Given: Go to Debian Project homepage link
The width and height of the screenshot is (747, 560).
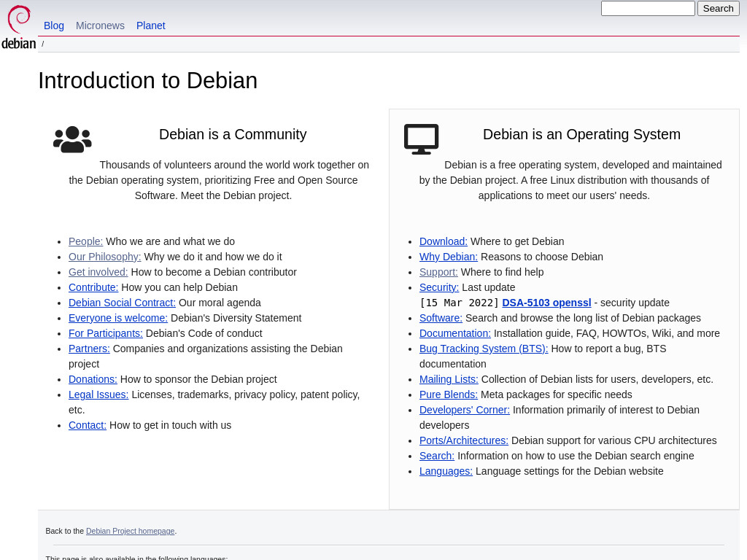Looking at the screenshot, I should pyautogui.click(x=130, y=531).
